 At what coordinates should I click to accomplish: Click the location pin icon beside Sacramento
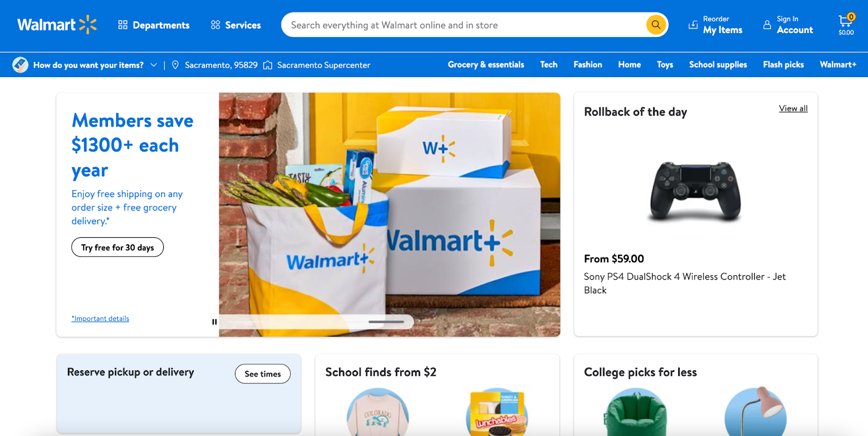coord(175,65)
